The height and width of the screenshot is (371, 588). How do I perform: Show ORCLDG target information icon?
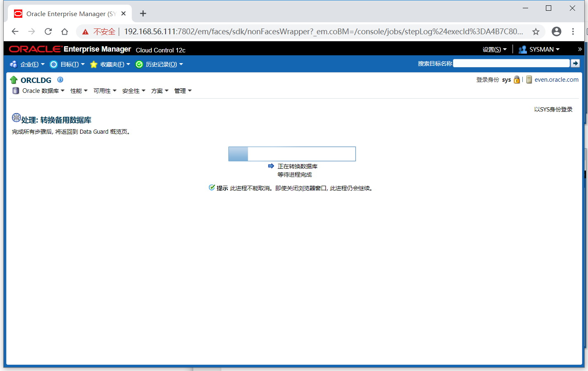click(60, 80)
